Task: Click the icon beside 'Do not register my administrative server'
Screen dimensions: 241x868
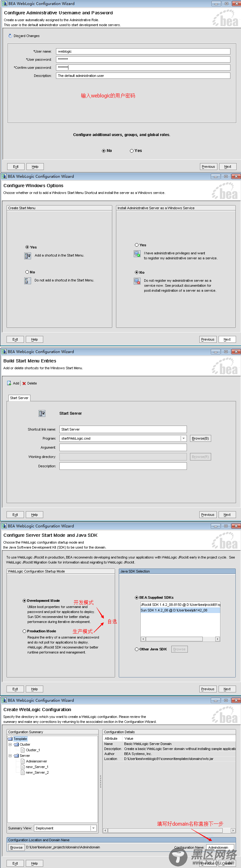Action: tap(137, 281)
